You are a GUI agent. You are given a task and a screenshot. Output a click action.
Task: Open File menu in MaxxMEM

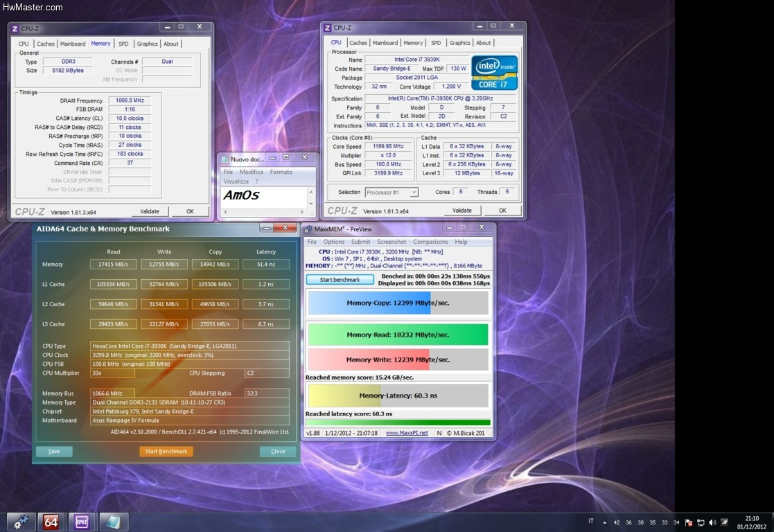tap(312, 242)
